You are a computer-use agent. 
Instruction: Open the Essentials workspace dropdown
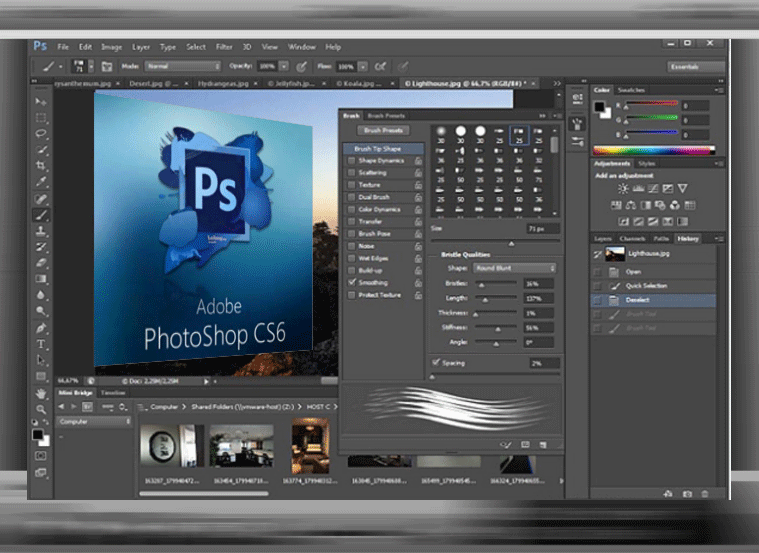pos(695,67)
